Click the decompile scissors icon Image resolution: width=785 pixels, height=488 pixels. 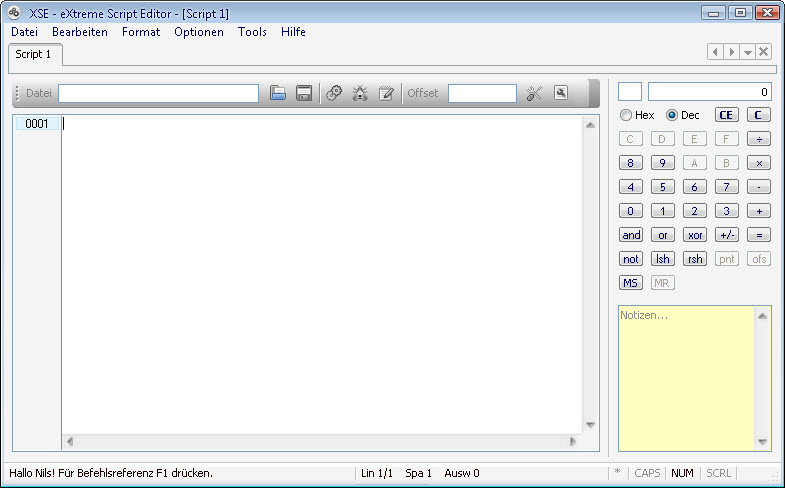pos(534,93)
